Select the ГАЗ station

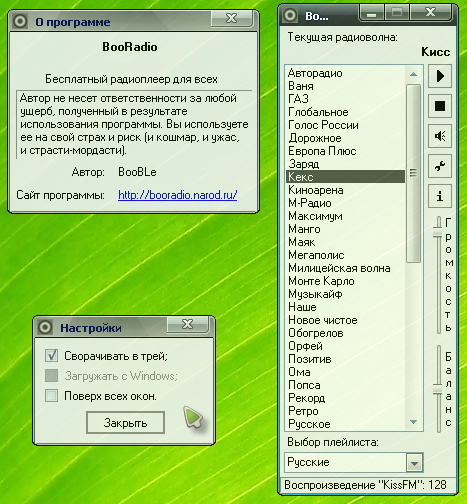point(345,99)
